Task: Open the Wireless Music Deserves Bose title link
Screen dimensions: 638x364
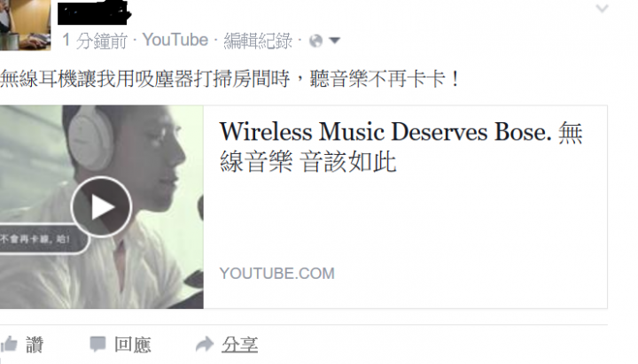Action: 401,146
